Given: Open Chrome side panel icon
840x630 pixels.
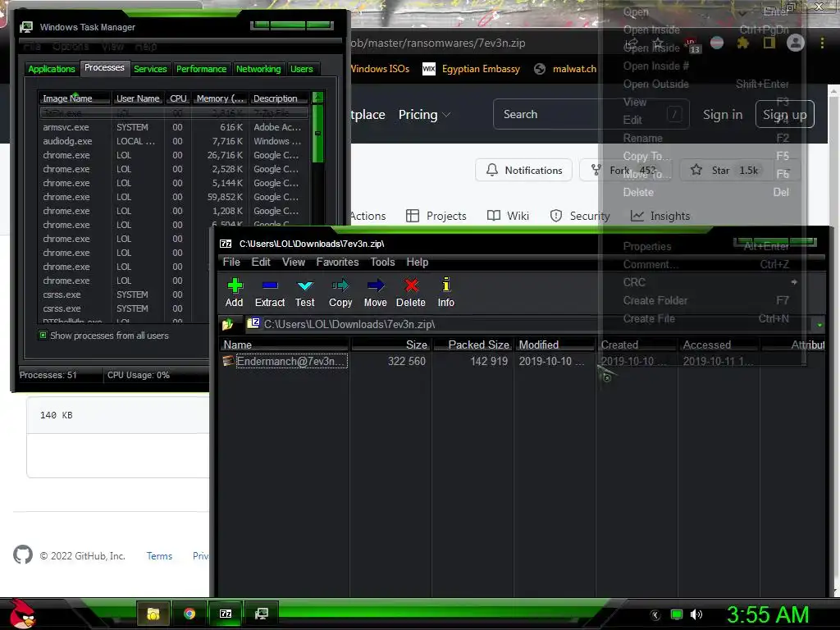Looking at the screenshot, I should 769,43.
